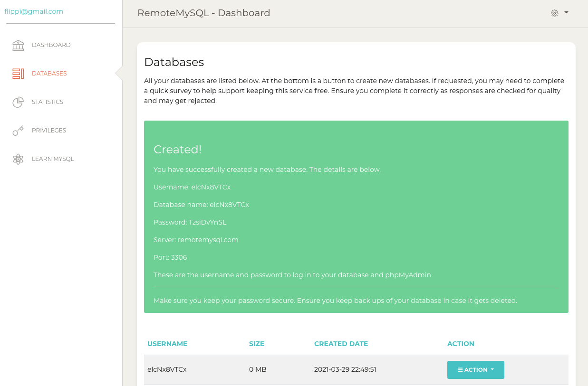Expand the dropdown arrow beside the gear
588x386 pixels.
pyautogui.click(x=566, y=13)
